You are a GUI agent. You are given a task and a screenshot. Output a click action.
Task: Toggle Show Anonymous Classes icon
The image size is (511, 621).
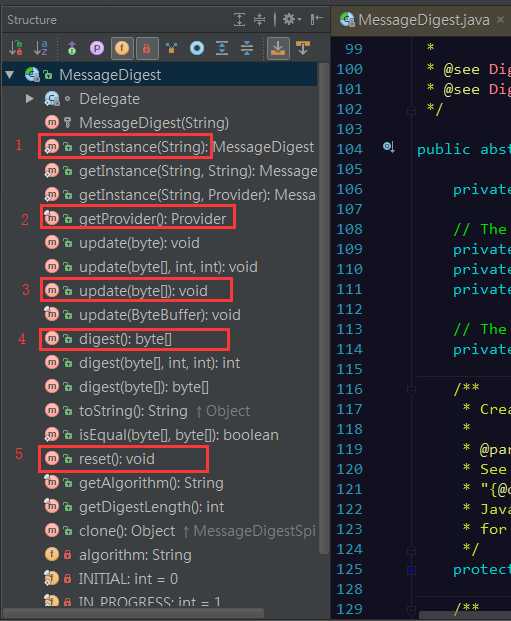[172, 48]
